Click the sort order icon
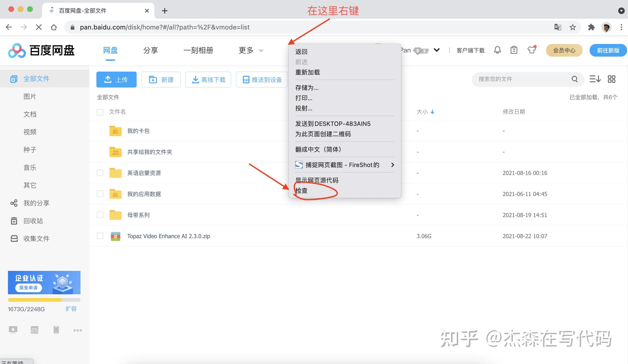 point(595,79)
